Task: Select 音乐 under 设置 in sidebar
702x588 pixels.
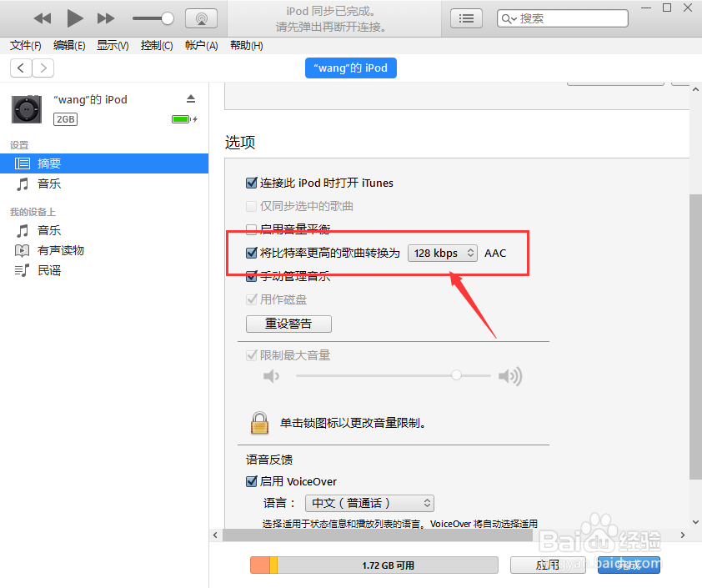Action: click(x=49, y=183)
